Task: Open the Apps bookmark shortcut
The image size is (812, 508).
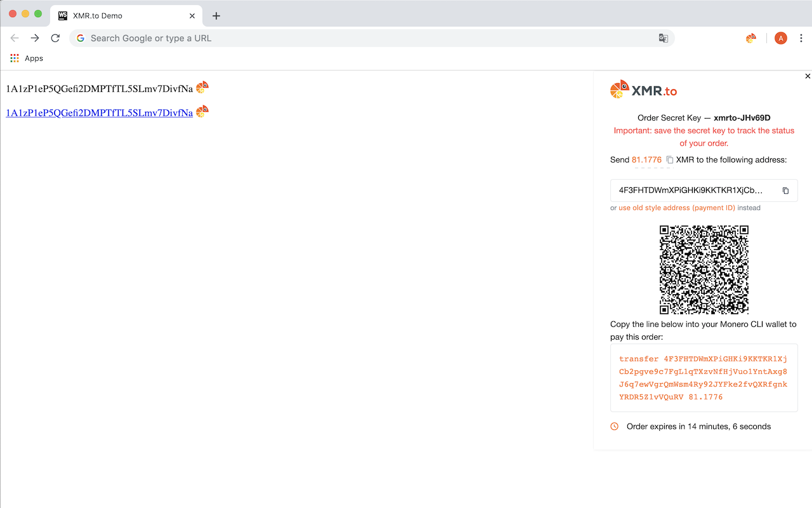Action: click(x=27, y=58)
